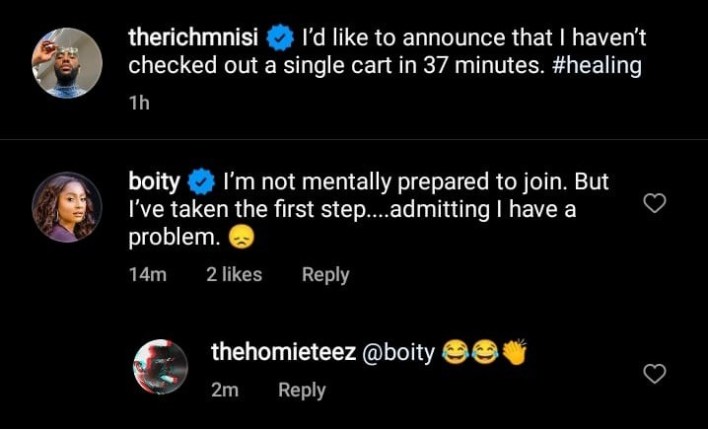This screenshot has height=430, width=708.
Task: View the 2 likes on boity's comment
Action: tap(234, 274)
